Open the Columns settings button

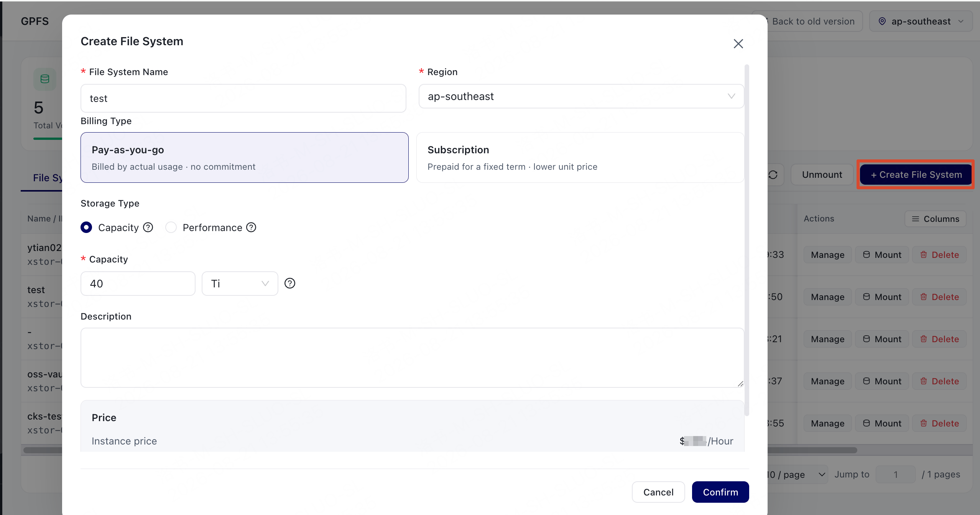click(935, 219)
